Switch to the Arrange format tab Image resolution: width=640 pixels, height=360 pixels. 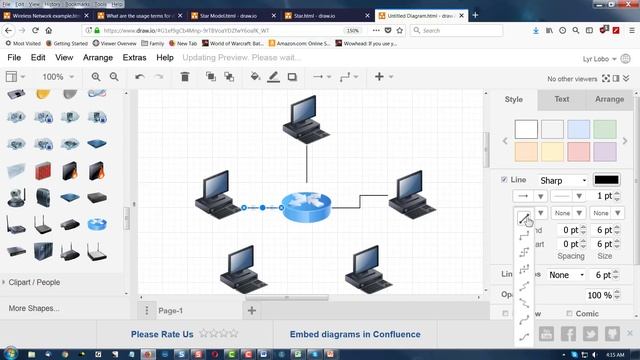click(609, 99)
